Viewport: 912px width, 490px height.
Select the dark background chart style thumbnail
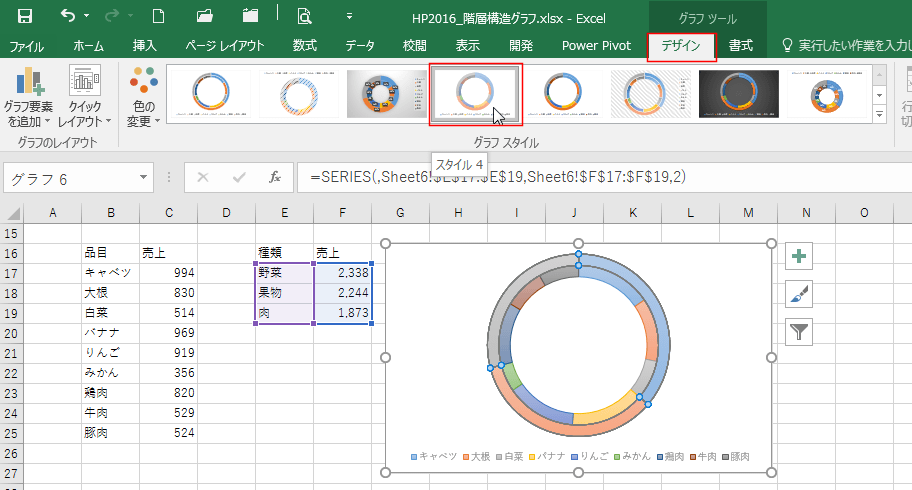coord(738,93)
